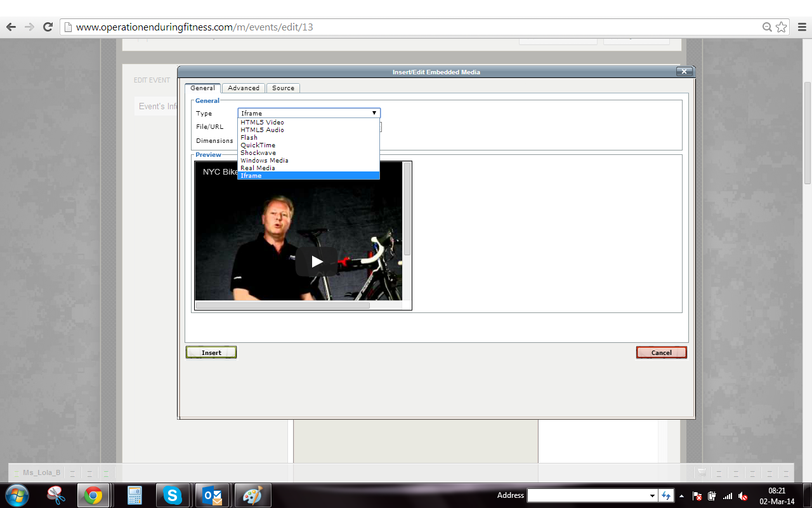This screenshot has width=812, height=508.
Task: Bookmark this page with the star icon
Action: [782, 27]
